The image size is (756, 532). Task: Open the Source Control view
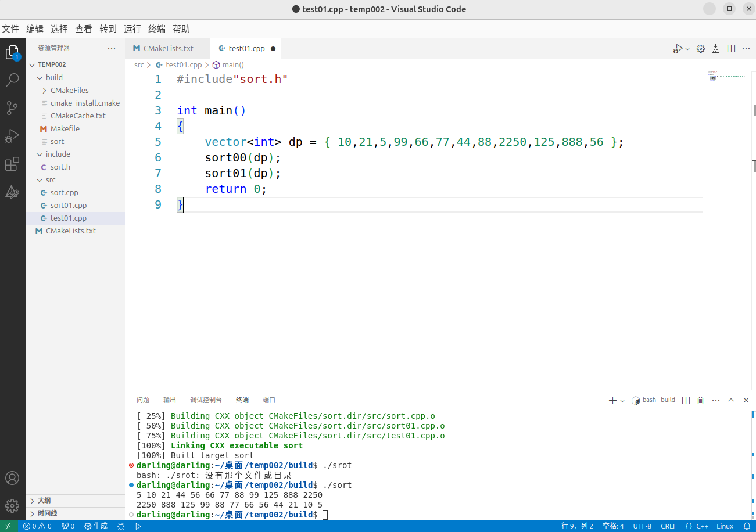click(12, 108)
